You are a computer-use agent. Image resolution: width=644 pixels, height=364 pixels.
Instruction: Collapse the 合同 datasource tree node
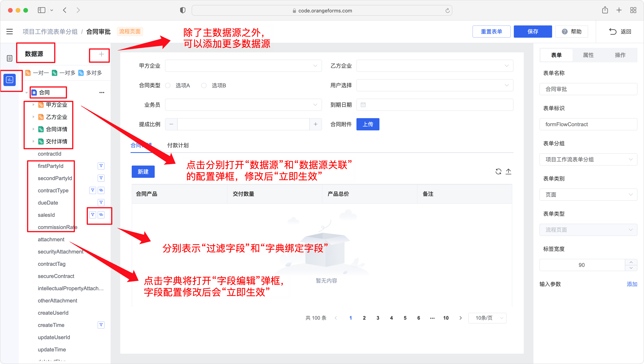(27, 93)
